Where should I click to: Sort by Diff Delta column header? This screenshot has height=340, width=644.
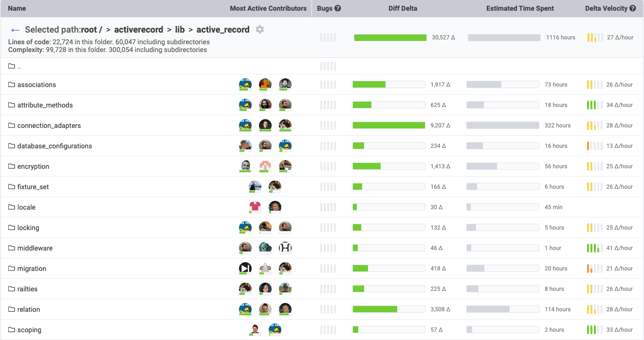[x=403, y=8]
